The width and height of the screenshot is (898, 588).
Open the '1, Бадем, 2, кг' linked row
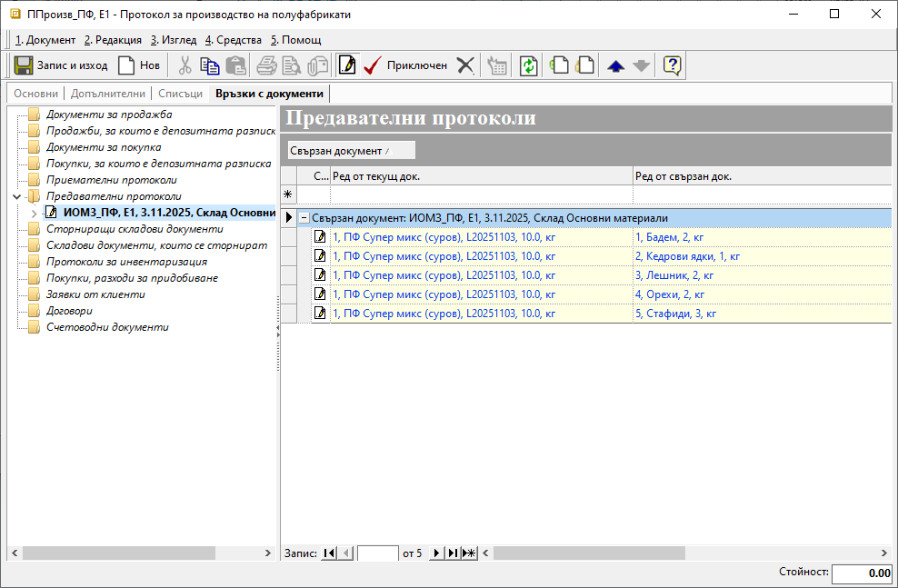coord(669,236)
